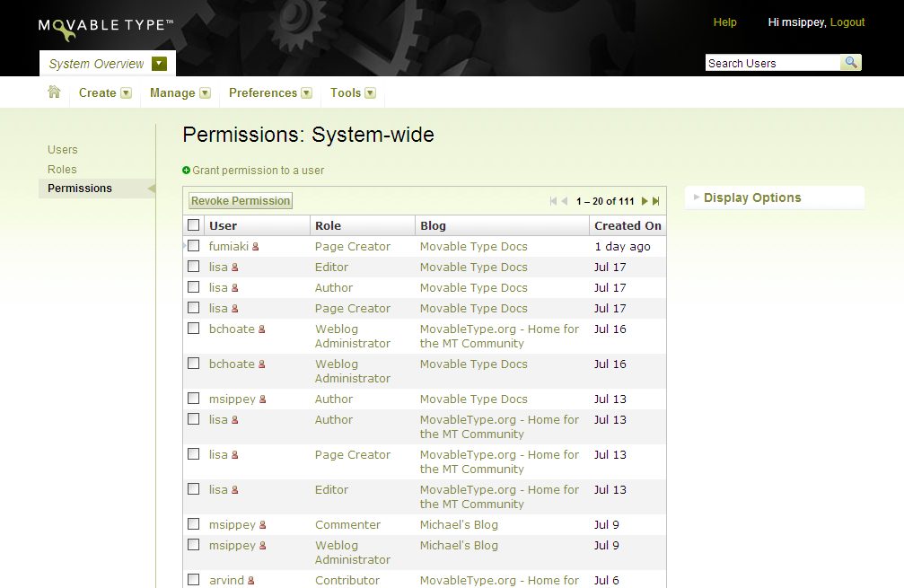Image resolution: width=904 pixels, height=588 pixels.
Task: Open the System Overview dropdown arrow
Action: 159,64
